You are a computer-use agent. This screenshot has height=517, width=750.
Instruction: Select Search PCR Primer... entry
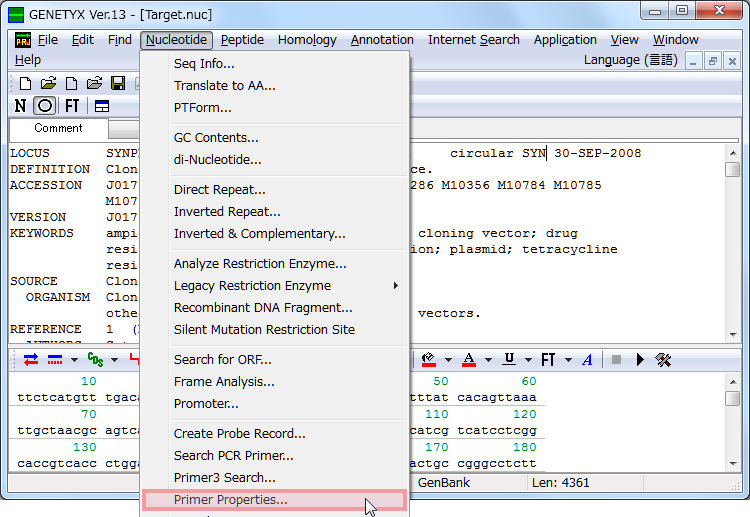coord(275,456)
